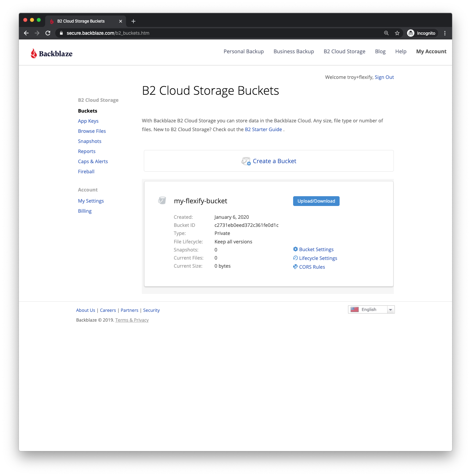Click the CORS Rules icon
This screenshot has height=476, width=471.
click(295, 267)
